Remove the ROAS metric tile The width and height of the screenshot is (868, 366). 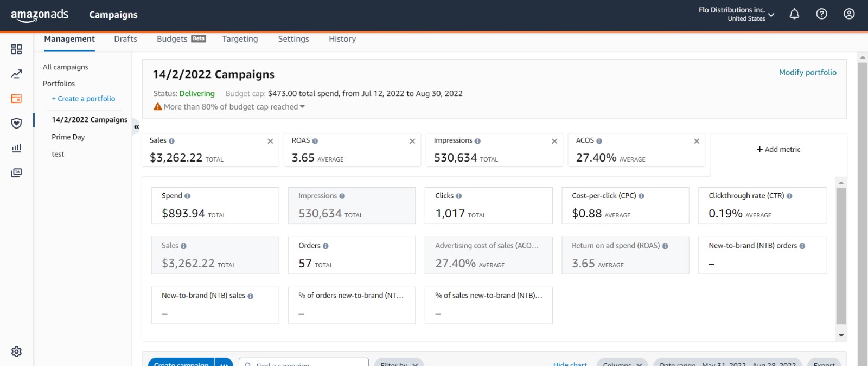tap(412, 141)
